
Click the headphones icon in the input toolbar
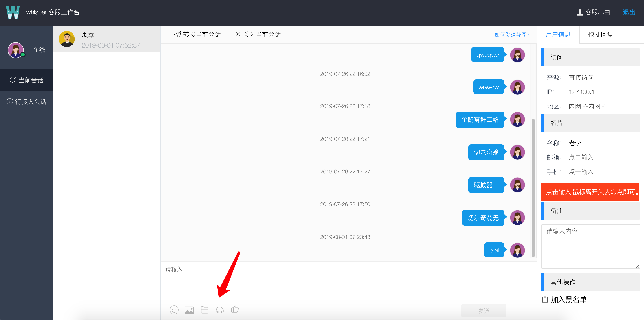click(x=219, y=310)
